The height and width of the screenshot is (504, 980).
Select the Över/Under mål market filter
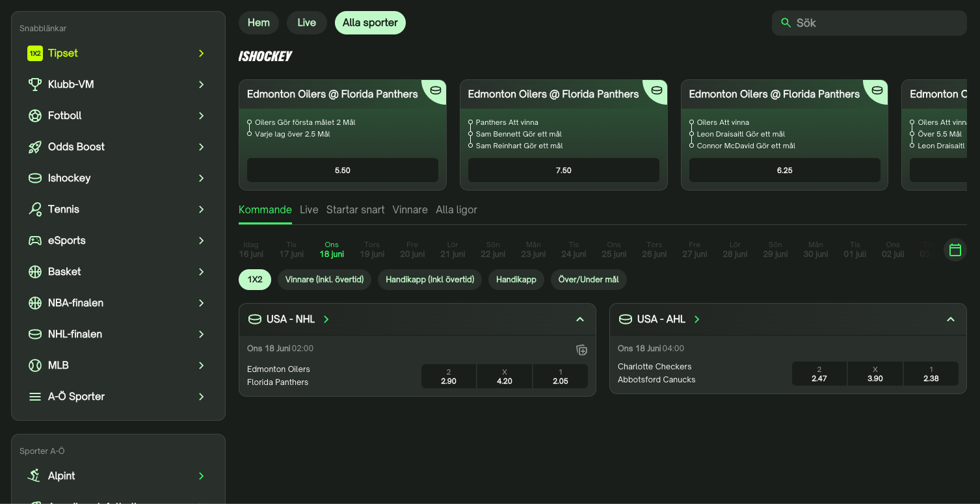click(589, 280)
